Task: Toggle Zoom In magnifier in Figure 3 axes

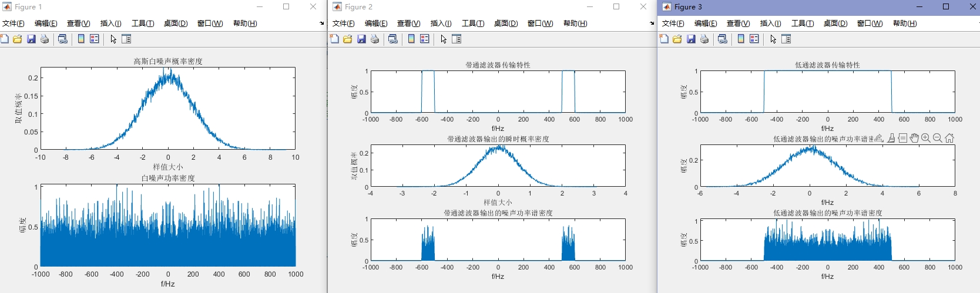Action: tap(926, 138)
